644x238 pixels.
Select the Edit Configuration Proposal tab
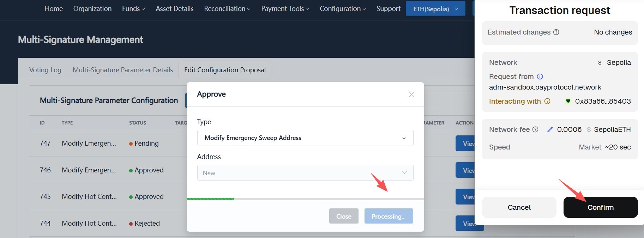(225, 70)
